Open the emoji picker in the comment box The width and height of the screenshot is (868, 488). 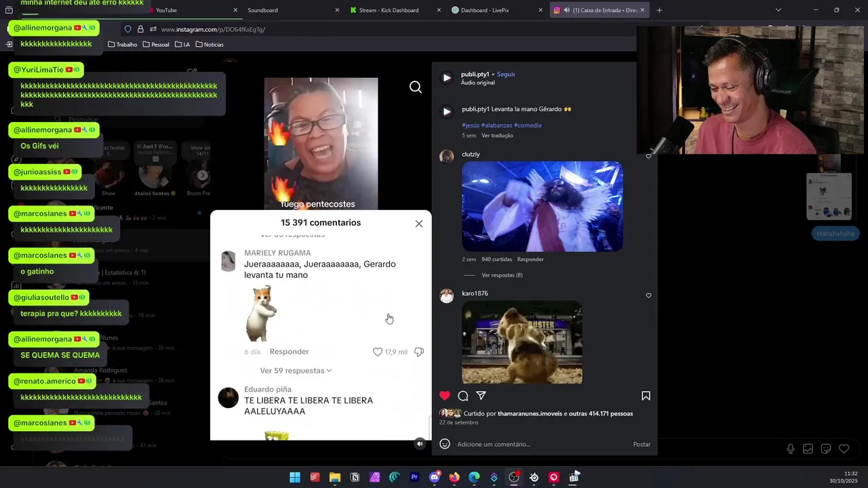tap(445, 444)
